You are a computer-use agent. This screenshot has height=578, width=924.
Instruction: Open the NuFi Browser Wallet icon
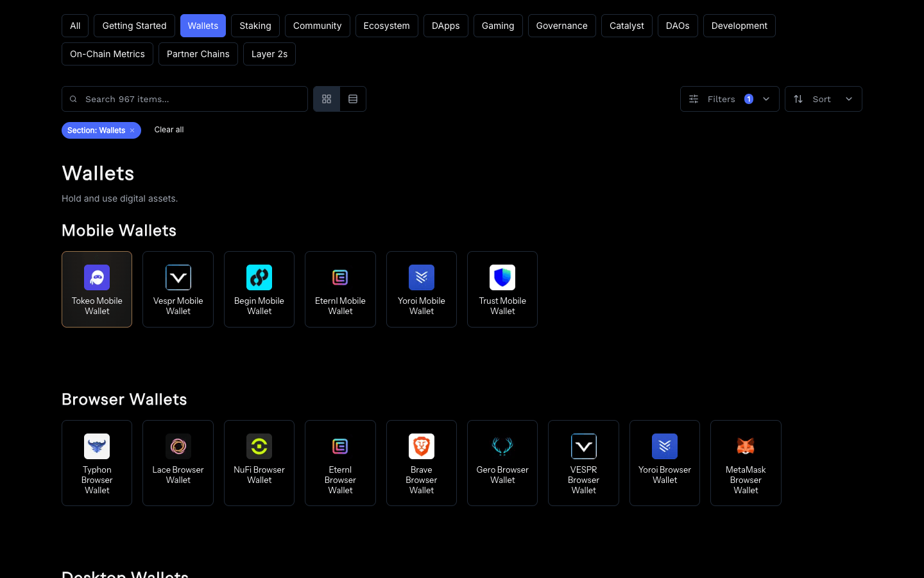click(259, 446)
